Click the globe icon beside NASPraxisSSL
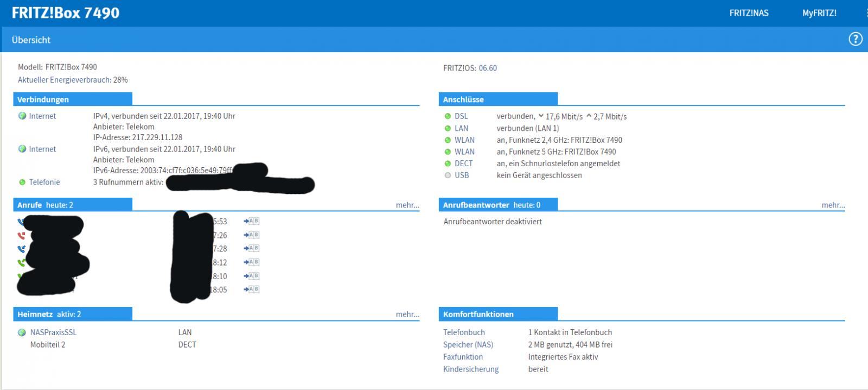Screen dimensions: 868x390 click(22, 332)
